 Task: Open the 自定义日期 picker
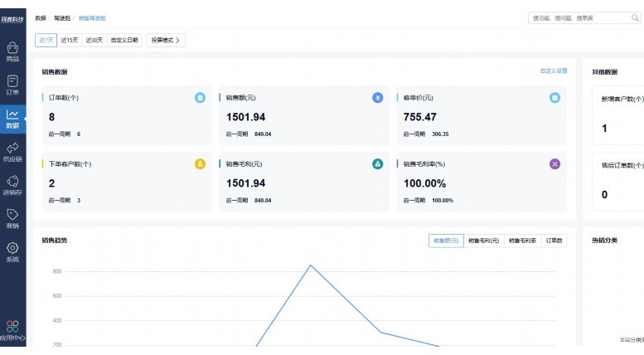point(124,41)
